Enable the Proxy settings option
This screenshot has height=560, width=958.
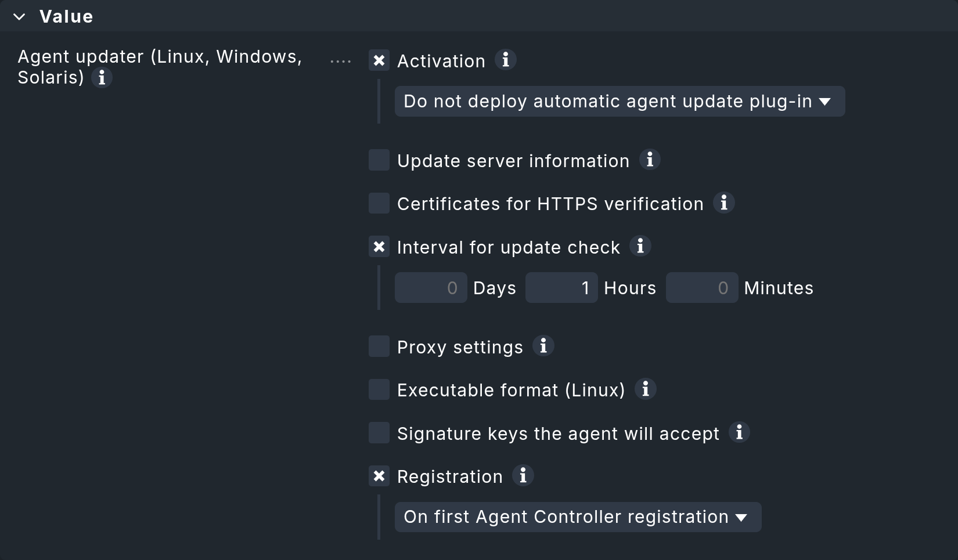(379, 346)
